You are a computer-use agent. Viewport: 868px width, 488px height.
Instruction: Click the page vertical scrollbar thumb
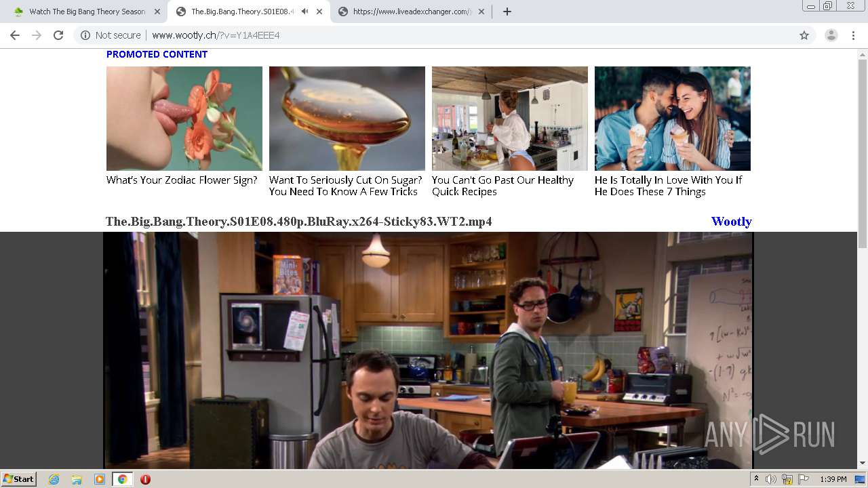point(863,154)
